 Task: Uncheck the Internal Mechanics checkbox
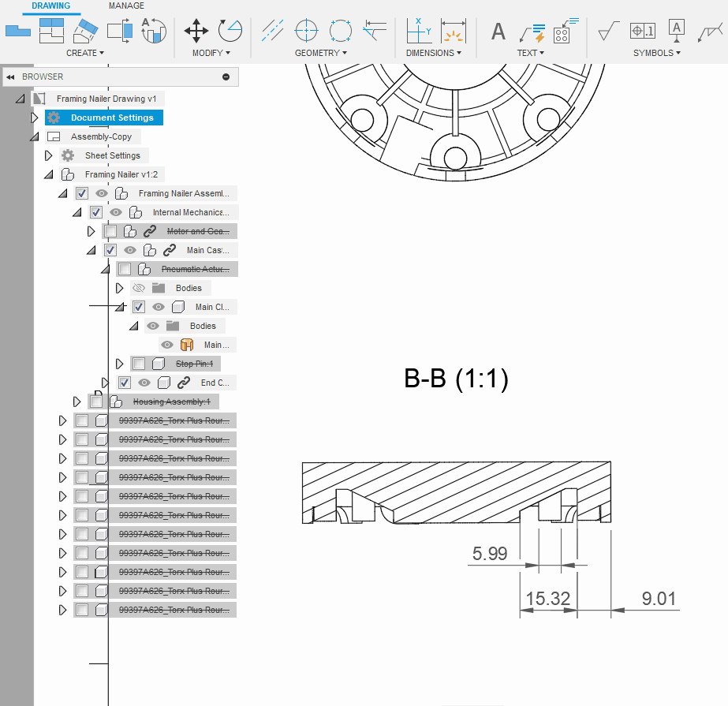coord(96,212)
